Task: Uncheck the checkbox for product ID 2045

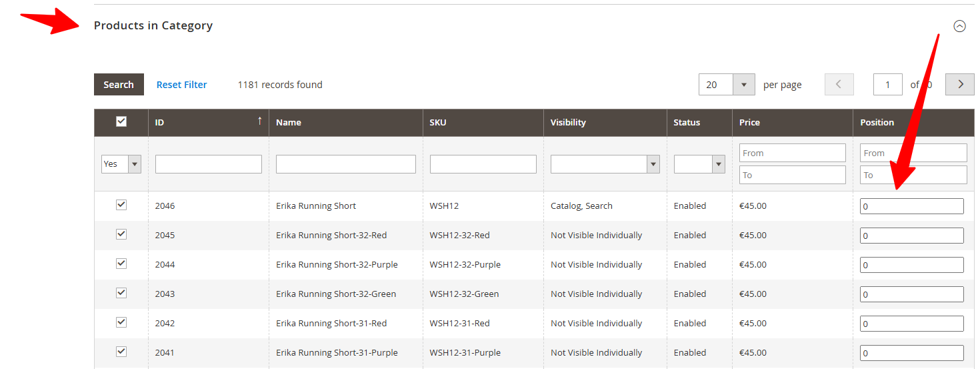Action: [x=121, y=234]
